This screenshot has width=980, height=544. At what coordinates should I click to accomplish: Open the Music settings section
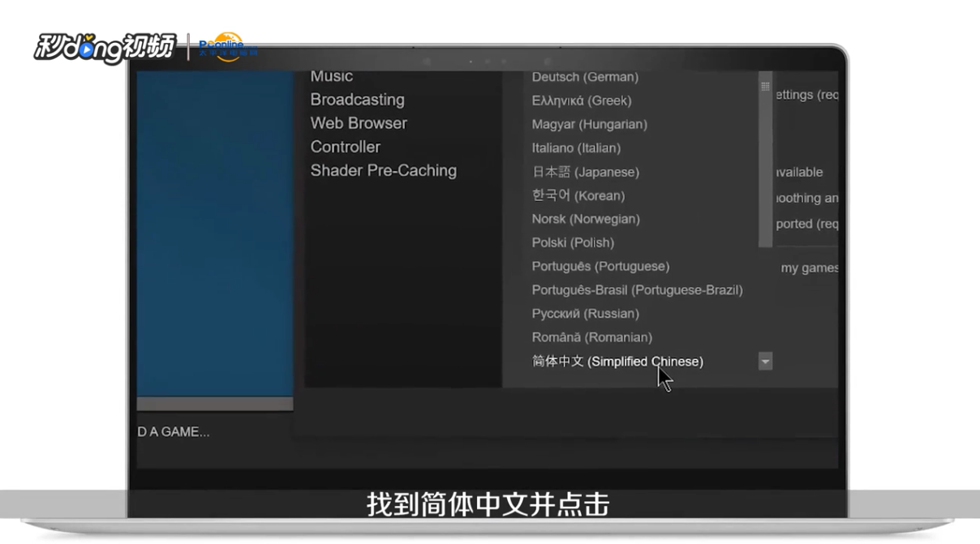[330, 75]
